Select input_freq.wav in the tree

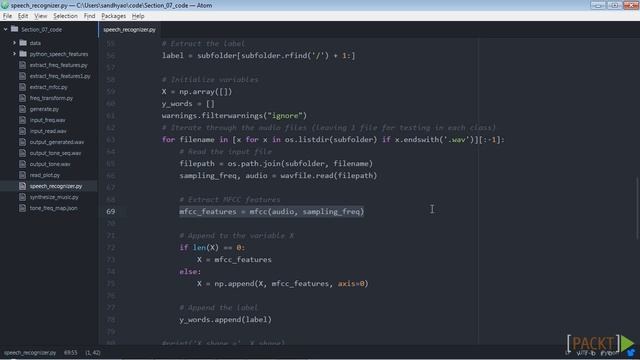47,120
